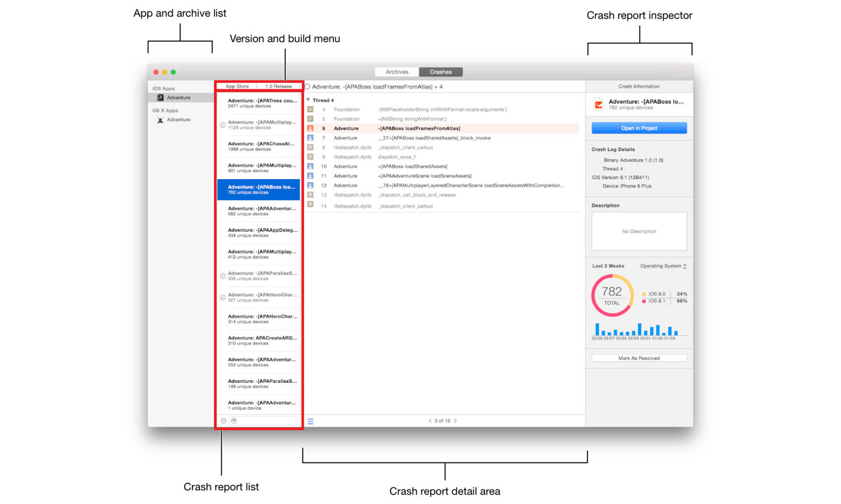Select crash report with 1068 unique devices
841x504 pixels.
point(258,147)
